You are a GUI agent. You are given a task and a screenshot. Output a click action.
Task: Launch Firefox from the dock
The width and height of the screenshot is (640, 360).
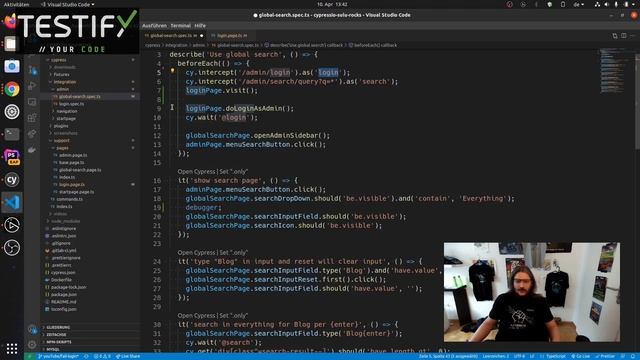click(x=11, y=21)
